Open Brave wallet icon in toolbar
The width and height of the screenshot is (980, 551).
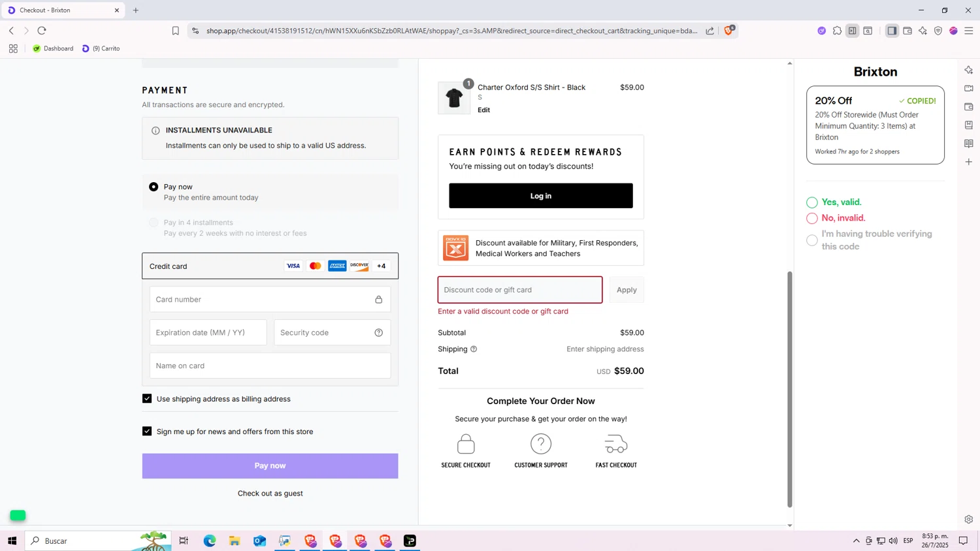907,31
